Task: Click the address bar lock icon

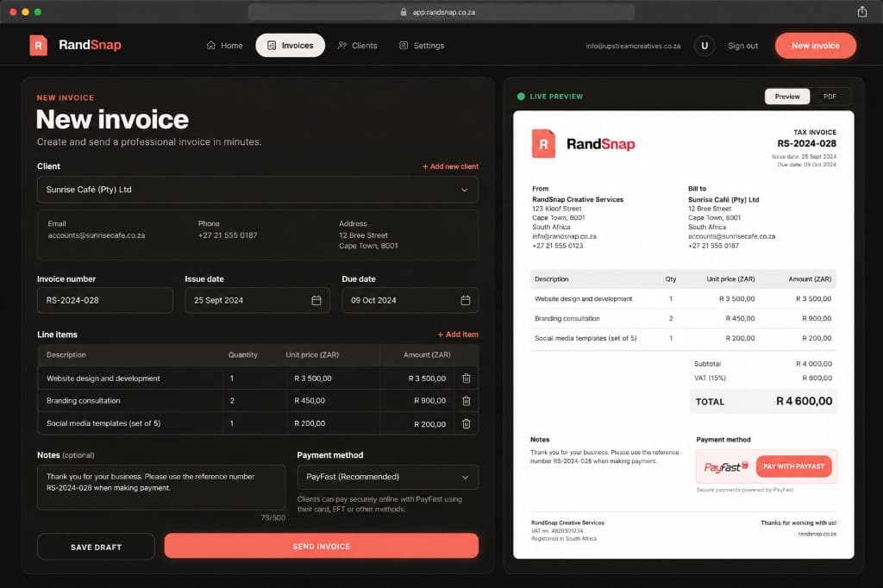Action: pos(404,12)
